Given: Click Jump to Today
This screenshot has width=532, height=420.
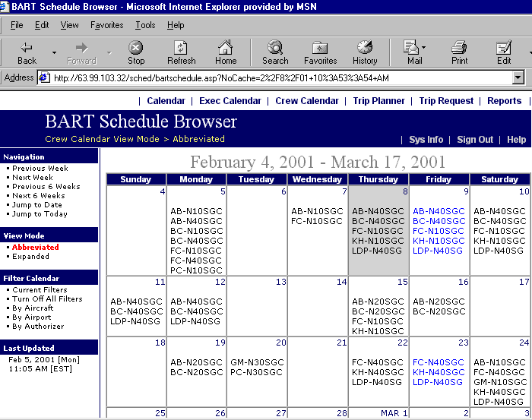Looking at the screenshot, I should pyautogui.click(x=40, y=214).
